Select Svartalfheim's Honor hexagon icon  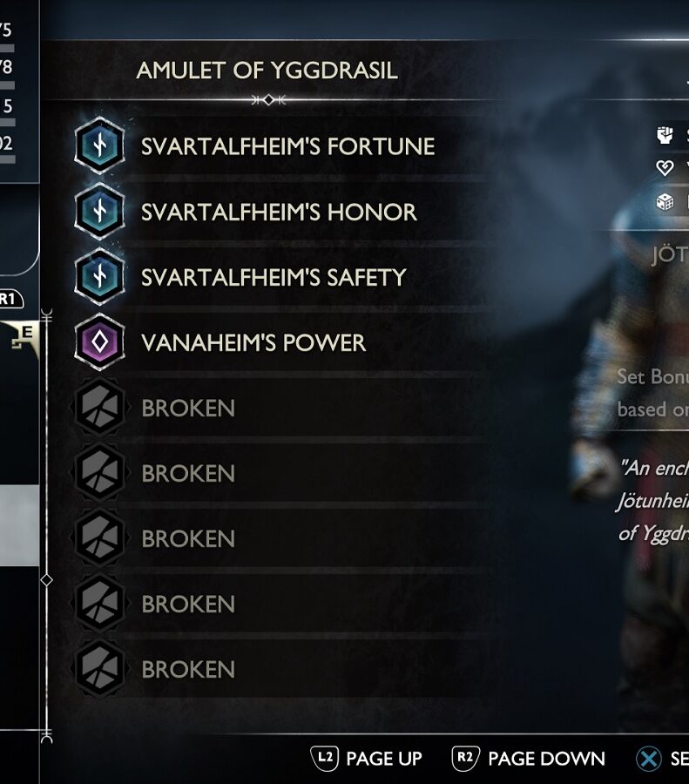click(99, 211)
